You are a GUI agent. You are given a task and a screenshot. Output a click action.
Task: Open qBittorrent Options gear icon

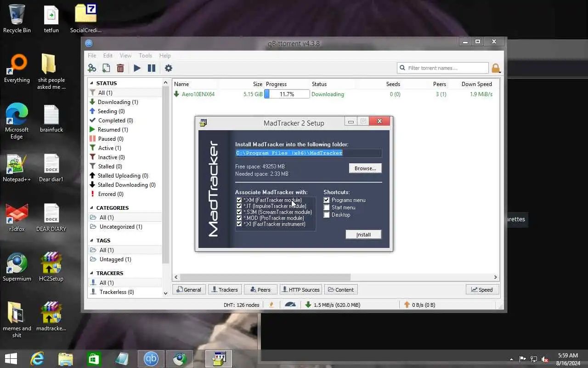(x=169, y=68)
